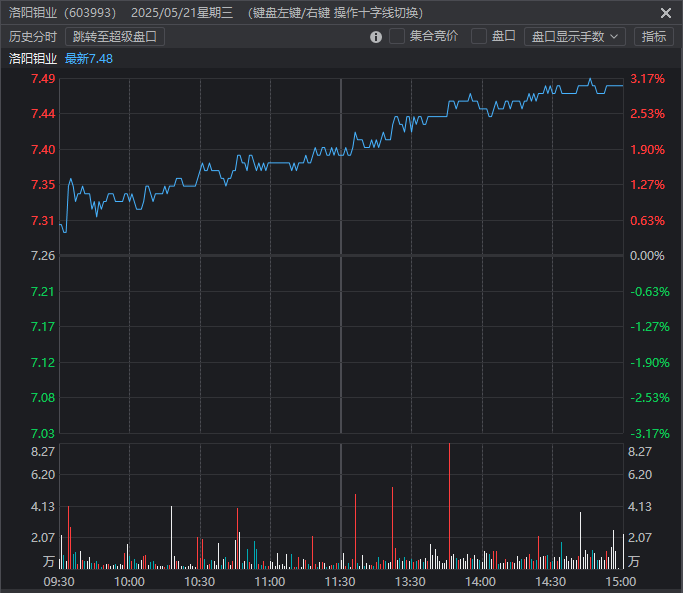Toggle the 盘口 checkbox

(x=479, y=37)
